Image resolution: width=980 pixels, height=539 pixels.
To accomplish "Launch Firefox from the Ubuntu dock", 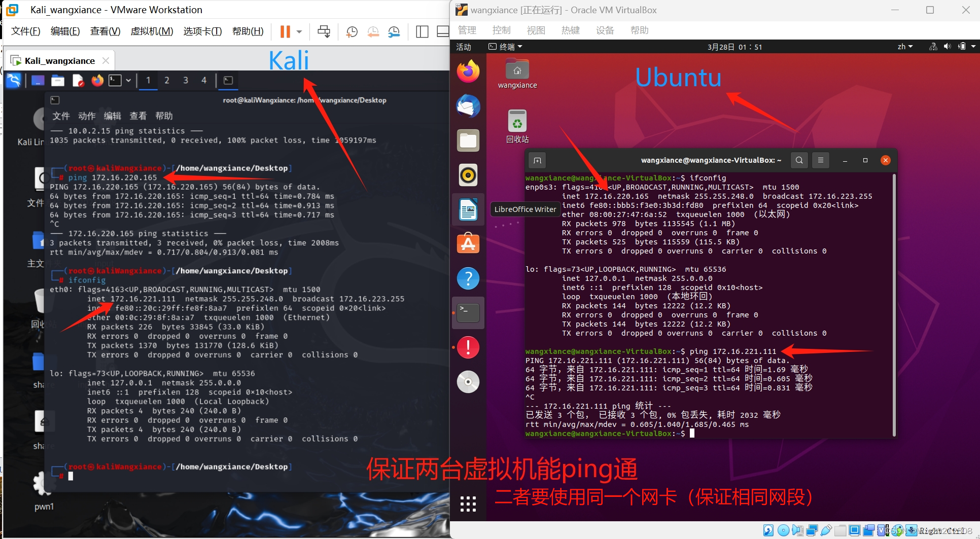I will 468,71.
